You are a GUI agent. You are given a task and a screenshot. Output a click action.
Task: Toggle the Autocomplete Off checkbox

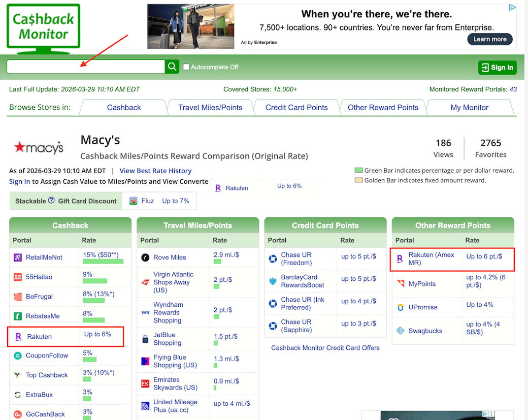coord(186,67)
